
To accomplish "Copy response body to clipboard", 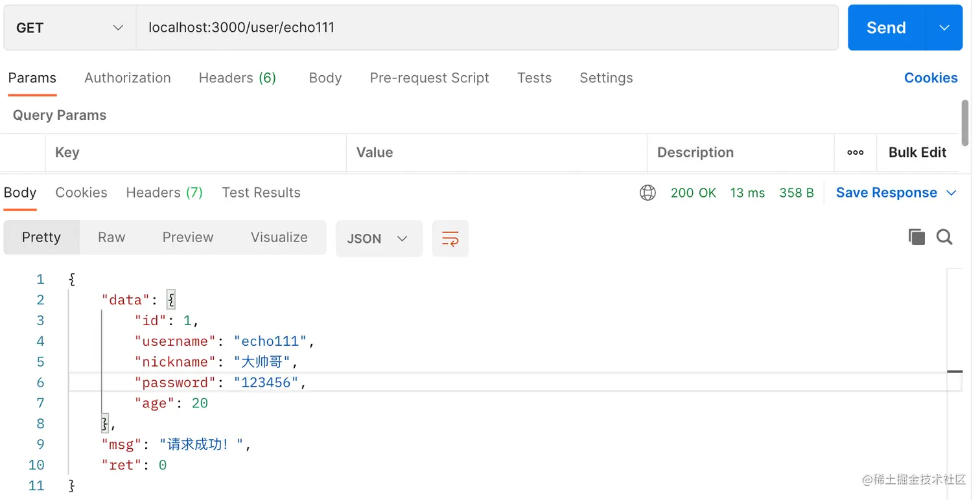I will [916, 237].
